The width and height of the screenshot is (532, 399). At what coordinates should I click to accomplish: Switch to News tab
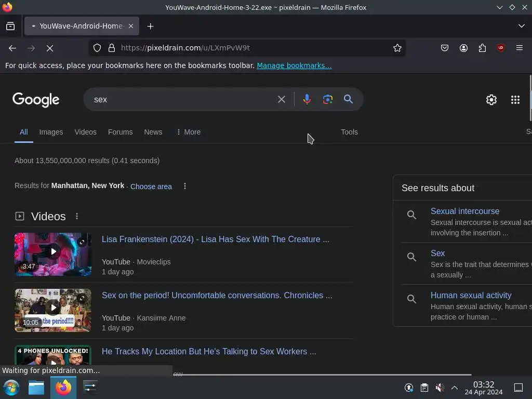pyautogui.click(x=153, y=132)
